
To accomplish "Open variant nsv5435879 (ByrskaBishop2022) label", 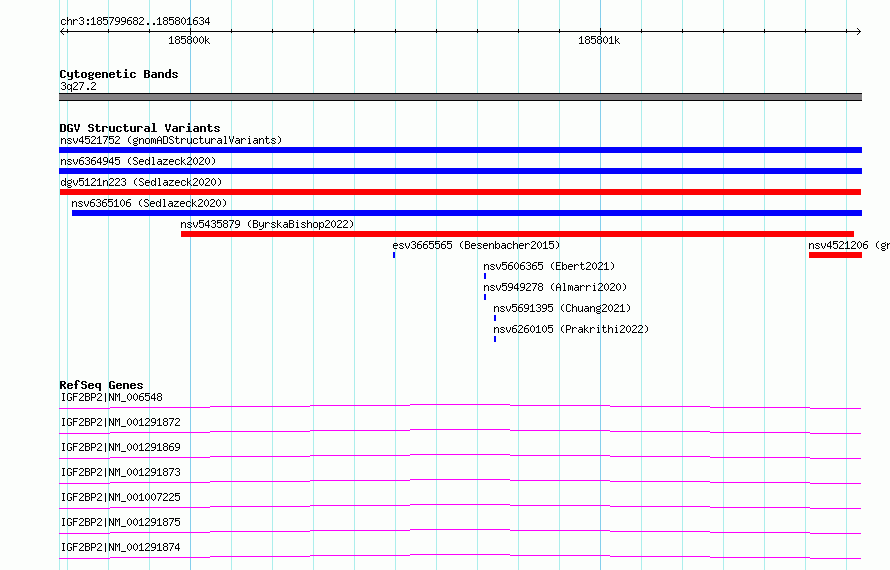I will (267, 224).
